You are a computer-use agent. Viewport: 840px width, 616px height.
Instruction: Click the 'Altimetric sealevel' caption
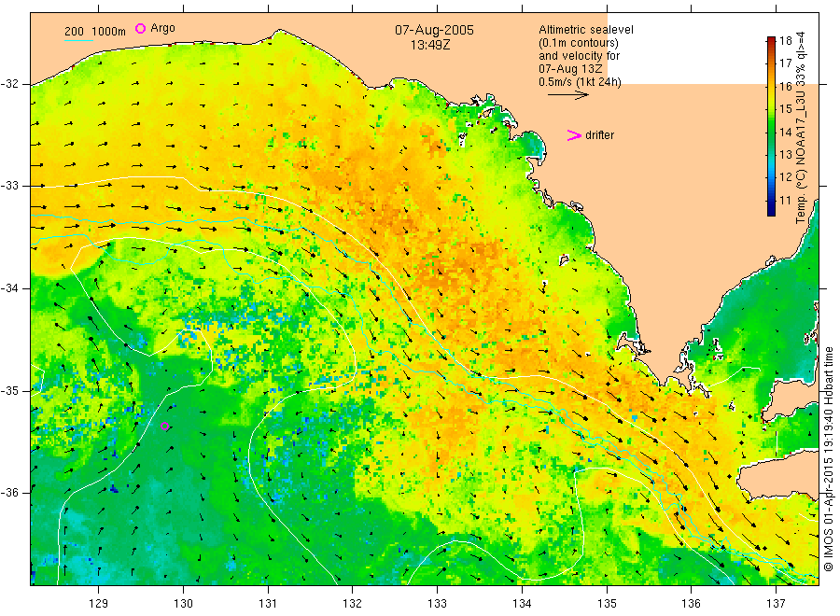[586, 30]
